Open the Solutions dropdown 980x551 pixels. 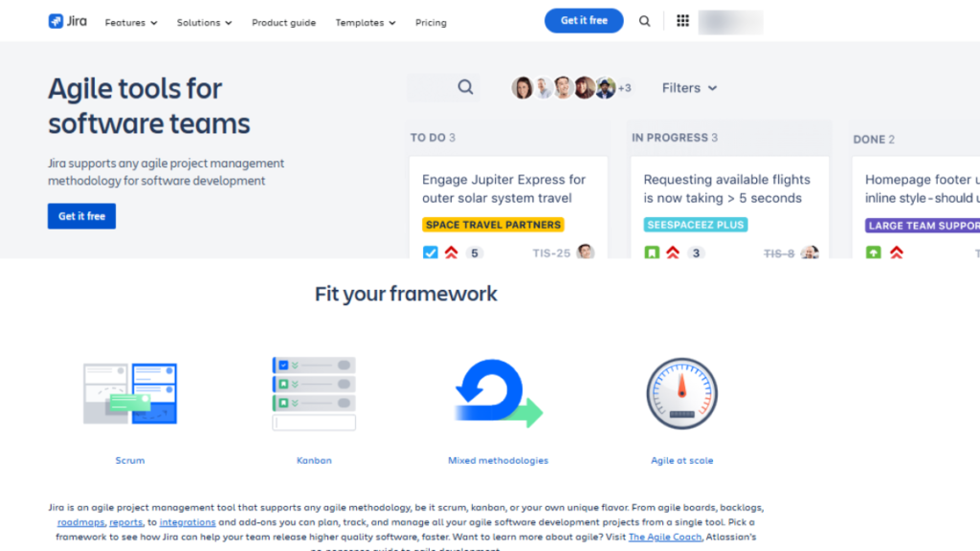tap(204, 22)
